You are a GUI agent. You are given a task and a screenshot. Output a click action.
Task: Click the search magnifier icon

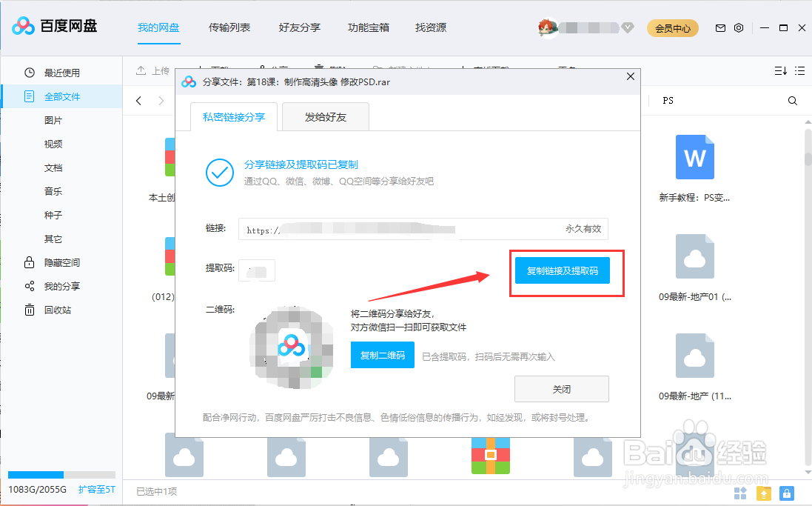(x=792, y=101)
